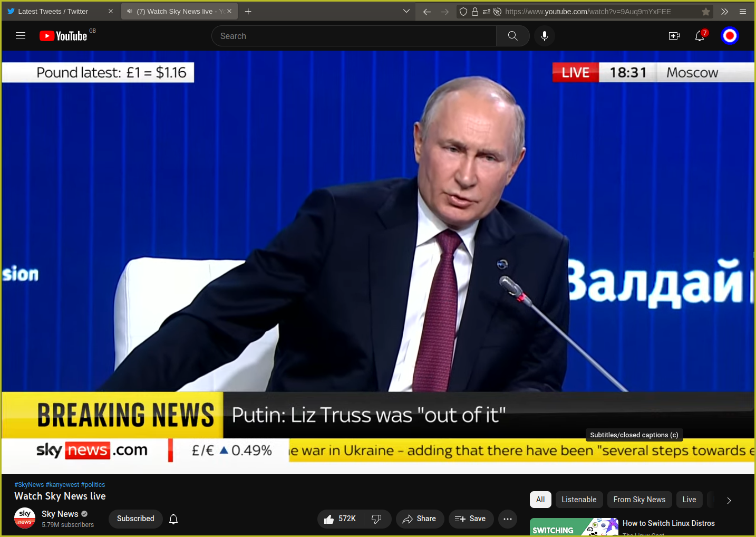This screenshot has width=756, height=537.
Task: Go to the YouTube home logo
Action: pos(64,36)
